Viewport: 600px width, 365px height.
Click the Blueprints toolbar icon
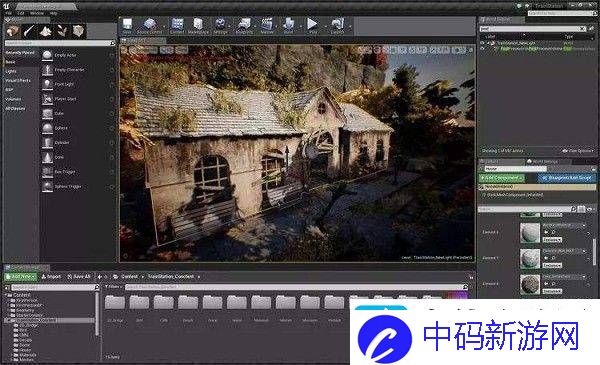[244, 24]
